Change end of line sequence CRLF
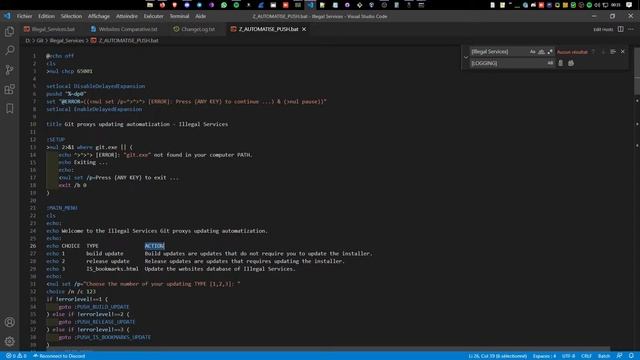640x360 pixels. point(586,356)
